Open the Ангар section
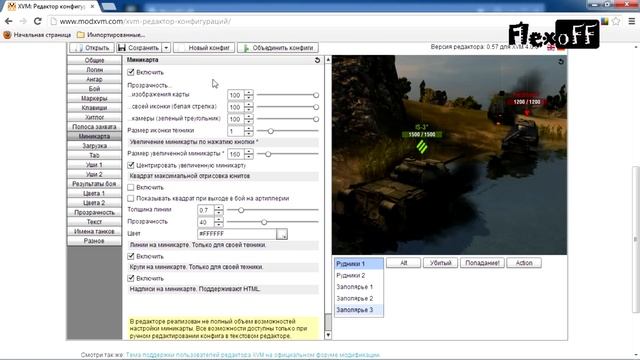 click(94, 79)
